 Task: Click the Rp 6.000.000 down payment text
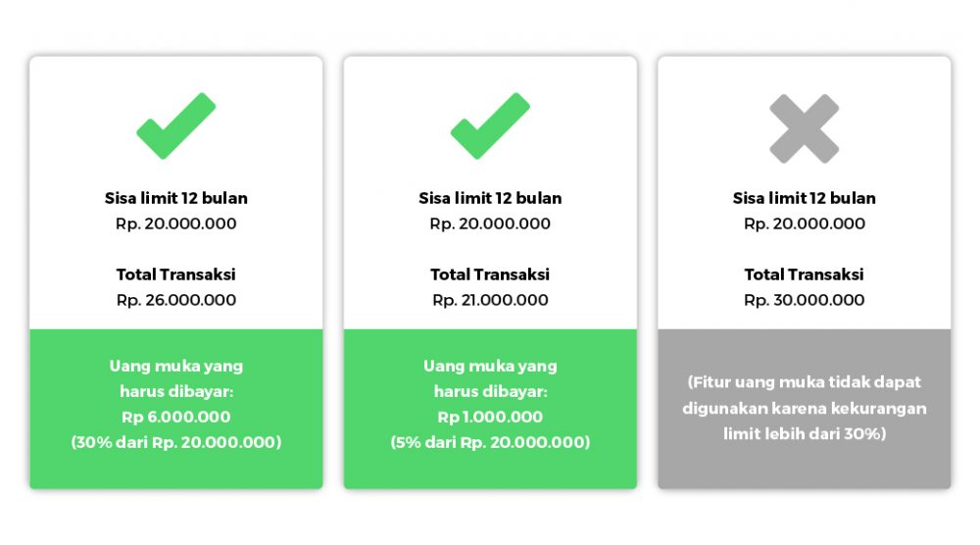coord(176,417)
